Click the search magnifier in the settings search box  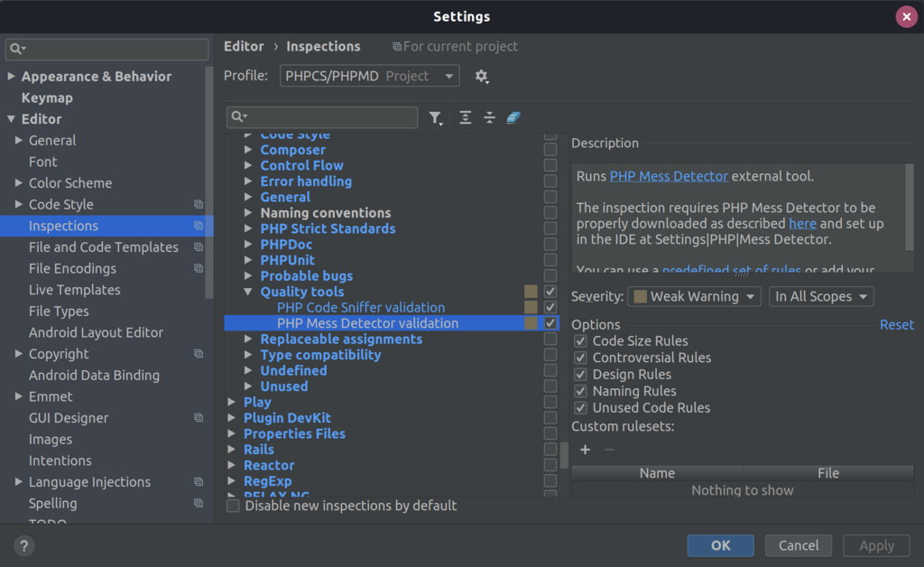point(17,49)
